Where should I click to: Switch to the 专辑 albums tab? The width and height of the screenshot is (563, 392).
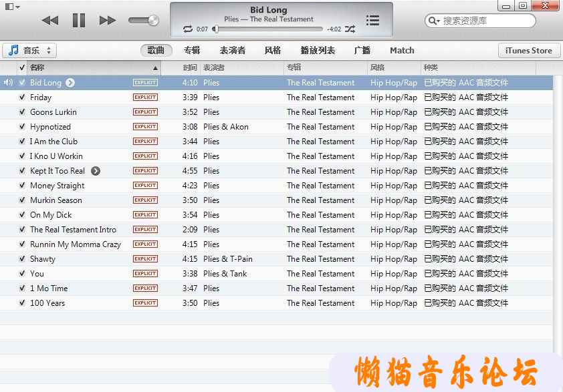(x=192, y=51)
